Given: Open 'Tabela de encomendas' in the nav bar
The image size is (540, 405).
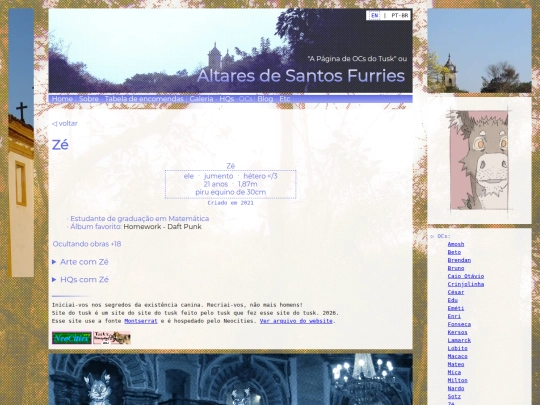Looking at the screenshot, I should click(144, 99).
